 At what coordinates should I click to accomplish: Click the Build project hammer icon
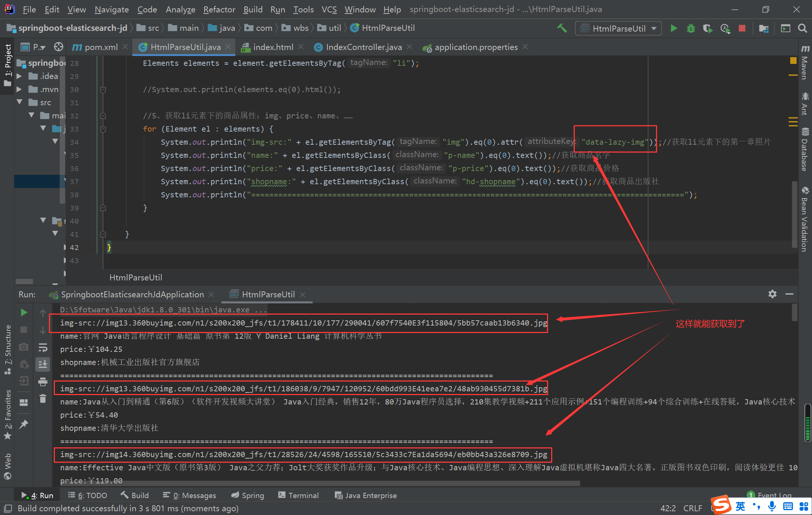(562, 28)
